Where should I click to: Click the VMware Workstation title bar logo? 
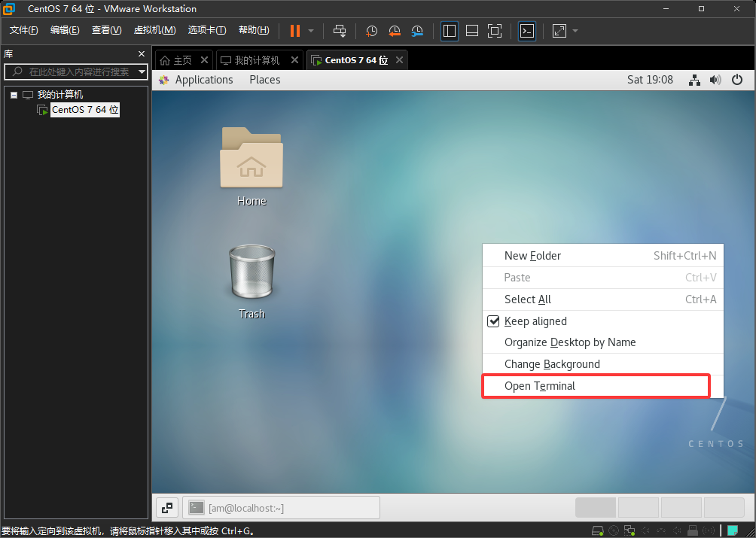tap(9, 9)
